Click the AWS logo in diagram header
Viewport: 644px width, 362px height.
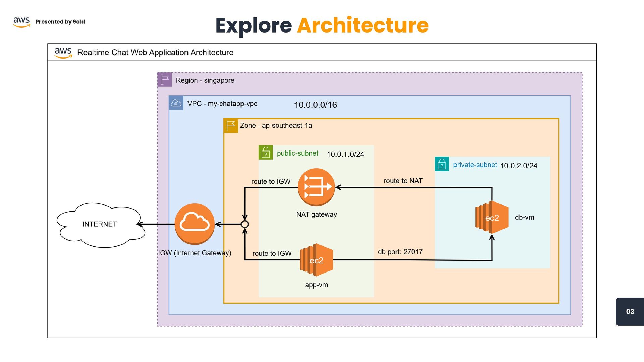(63, 52)
